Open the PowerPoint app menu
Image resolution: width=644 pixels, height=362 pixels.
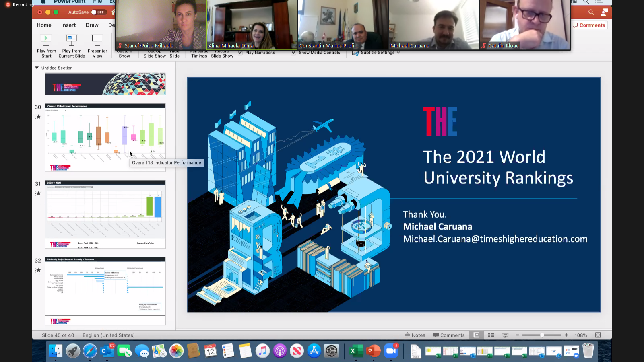(70, 2)
